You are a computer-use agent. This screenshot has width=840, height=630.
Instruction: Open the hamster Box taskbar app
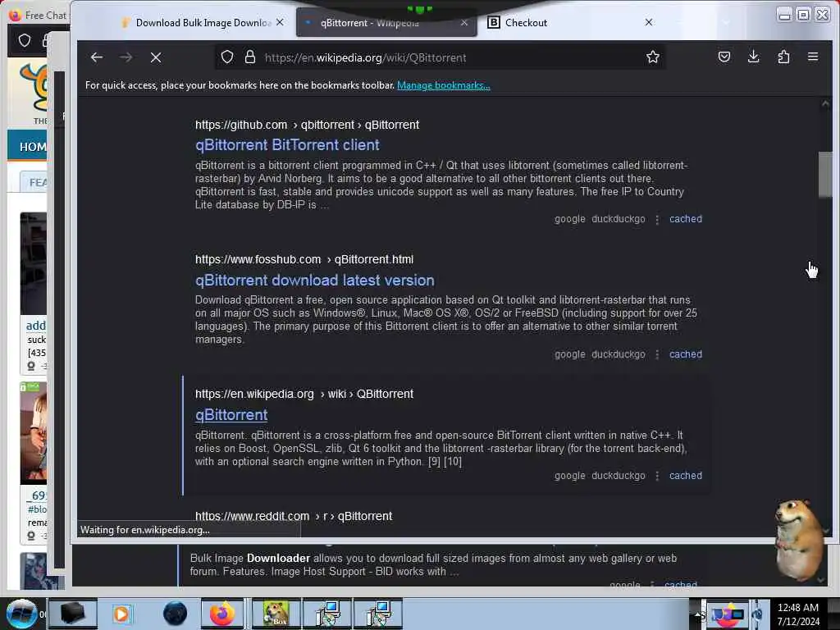coord(276,614)
